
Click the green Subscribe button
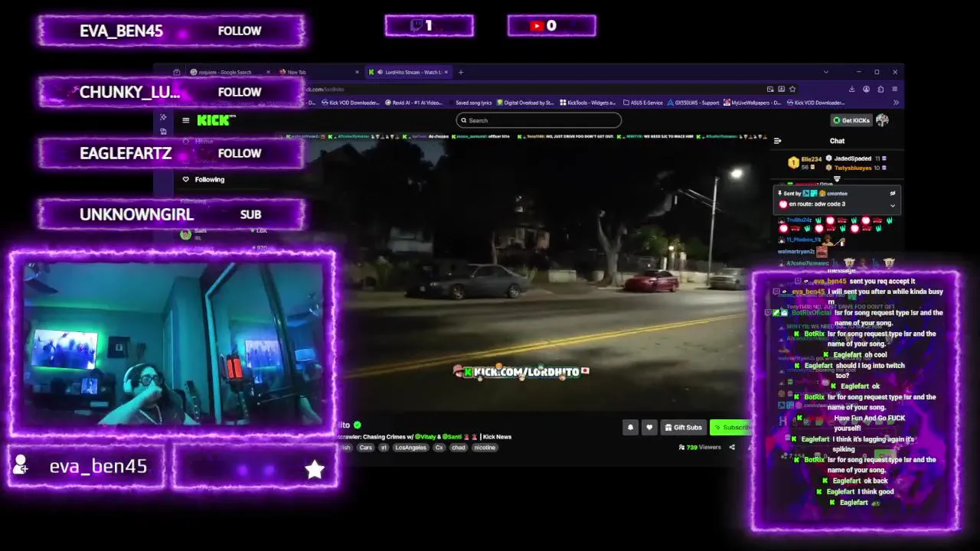[x=731, y=427]
